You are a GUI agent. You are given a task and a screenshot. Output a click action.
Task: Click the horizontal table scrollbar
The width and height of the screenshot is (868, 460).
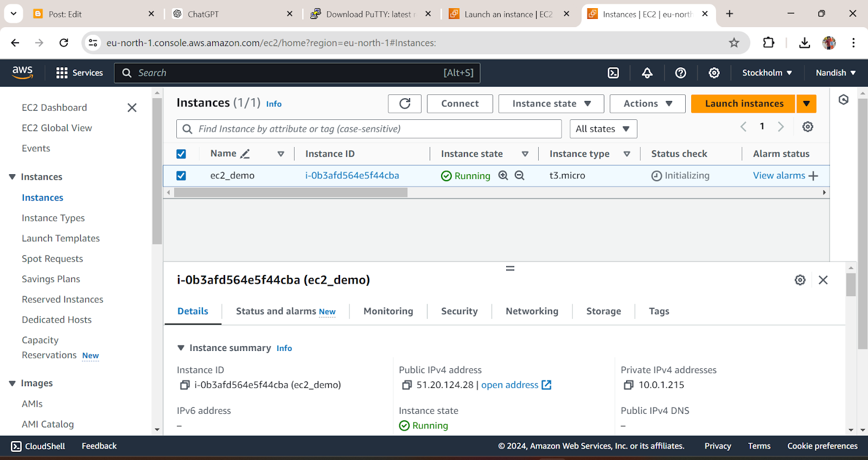tap(291, 193)
